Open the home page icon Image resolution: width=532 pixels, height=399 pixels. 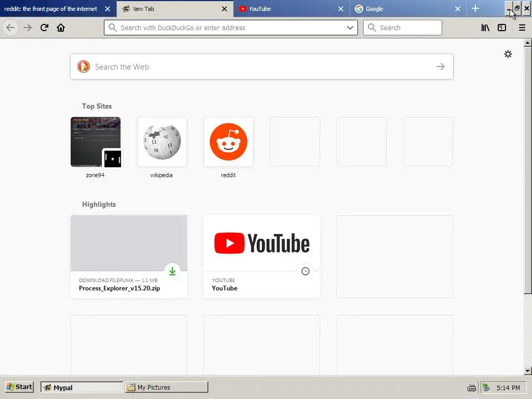pyautogui.click(x=61, y=28)
